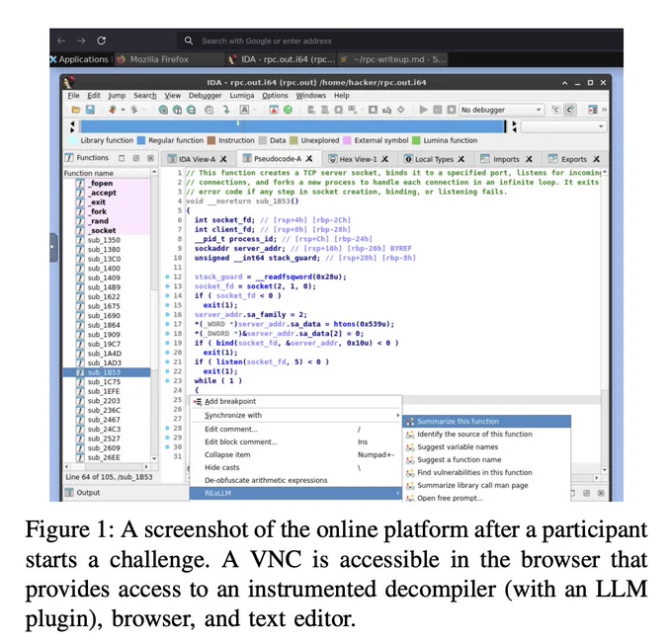Screen dimensions: 672x641
Task: Open the Options menu
Action: 275,96
